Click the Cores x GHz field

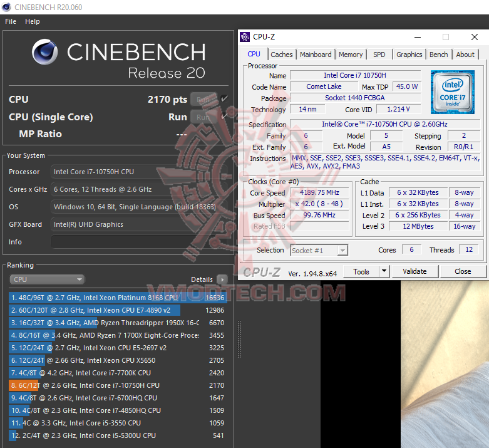click(x=139, y=189)
